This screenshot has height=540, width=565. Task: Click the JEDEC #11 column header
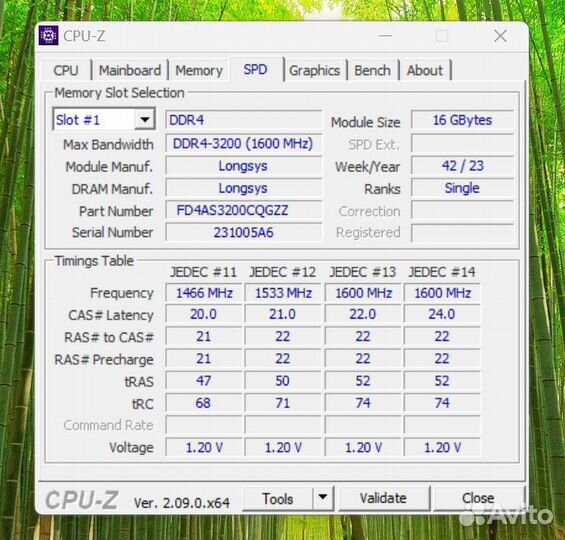click(204, 272)
